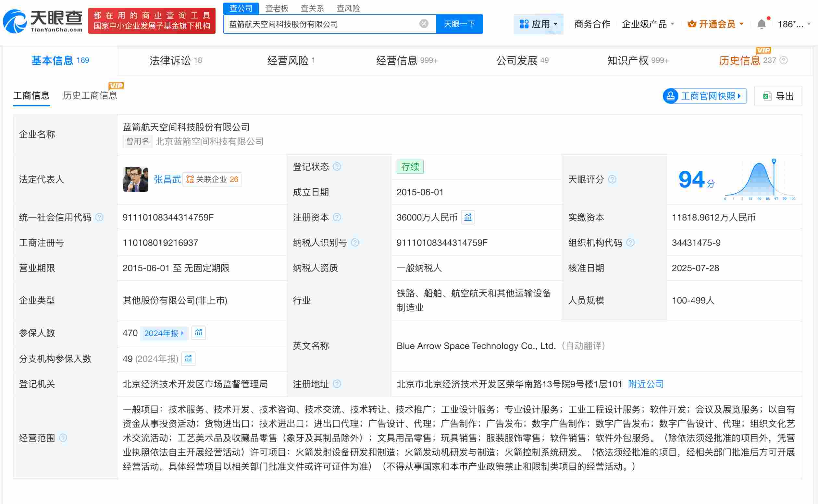
Task: Click the help icon next to 天眼评分
Action: point(612,179)
